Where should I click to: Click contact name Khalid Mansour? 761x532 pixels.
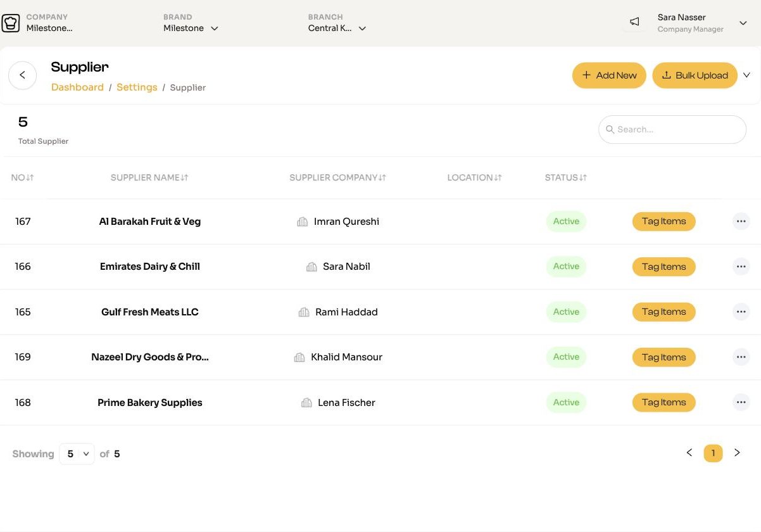point(346,357)
